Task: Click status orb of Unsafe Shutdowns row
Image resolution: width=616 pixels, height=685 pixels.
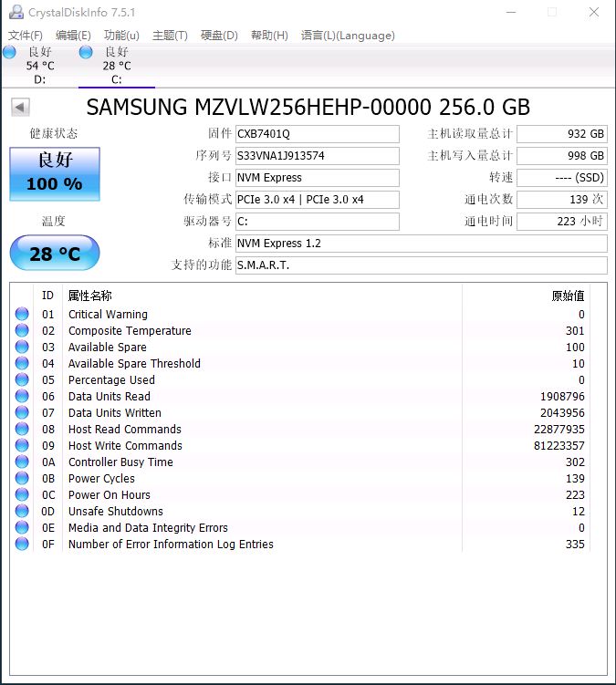Action: click(22, 511)
